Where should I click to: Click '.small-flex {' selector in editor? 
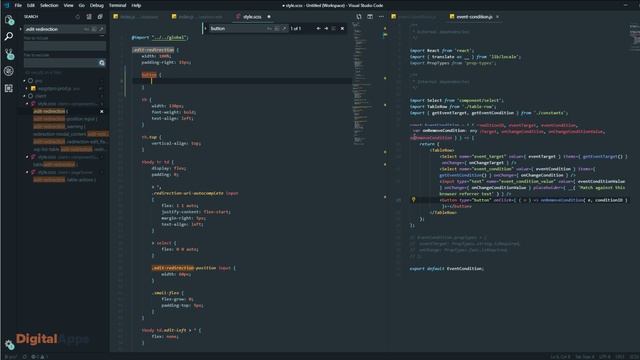168,293
